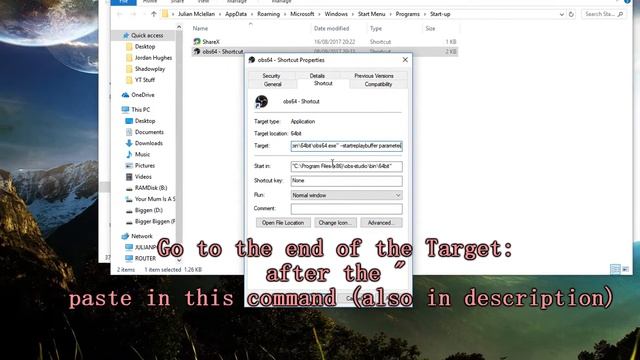
Task: Select Bigger Biggen drive in the navigation pane
Action: point(155,222)
